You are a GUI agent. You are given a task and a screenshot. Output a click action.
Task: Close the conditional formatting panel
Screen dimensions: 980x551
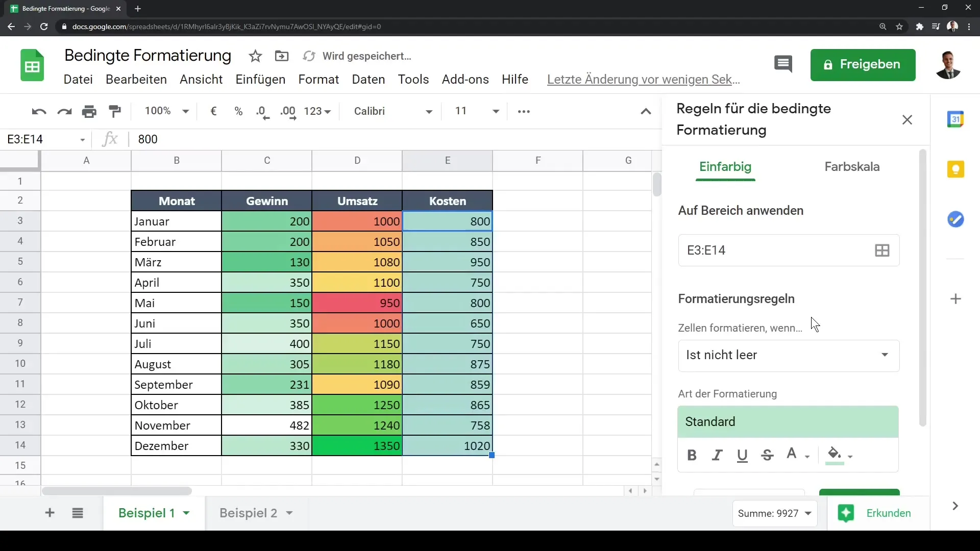(907, 119)
